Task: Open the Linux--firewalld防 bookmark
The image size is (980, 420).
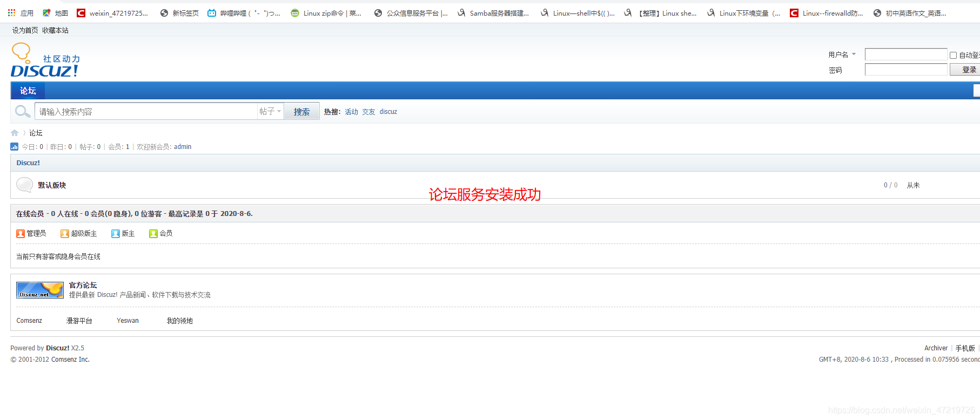Action: pyautogui.click(x=827, y=13)
